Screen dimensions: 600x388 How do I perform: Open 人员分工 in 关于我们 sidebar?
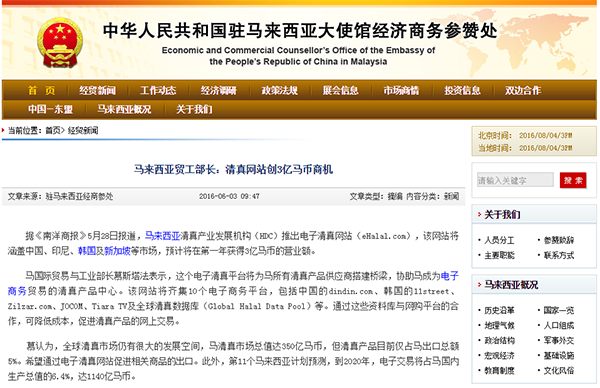499,240
